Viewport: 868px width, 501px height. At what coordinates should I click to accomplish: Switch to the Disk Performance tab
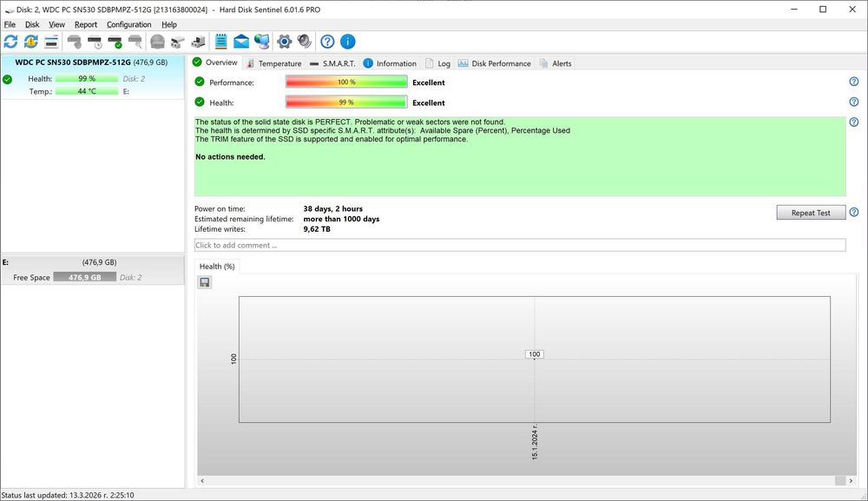point(495,63)
